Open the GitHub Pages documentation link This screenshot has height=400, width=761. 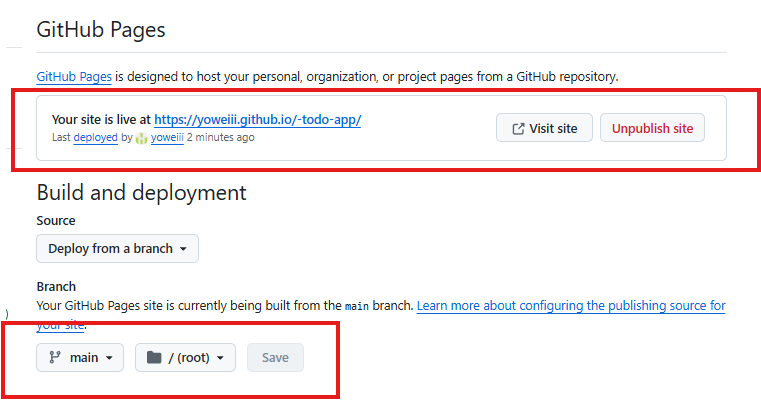(x=74, y=77)
